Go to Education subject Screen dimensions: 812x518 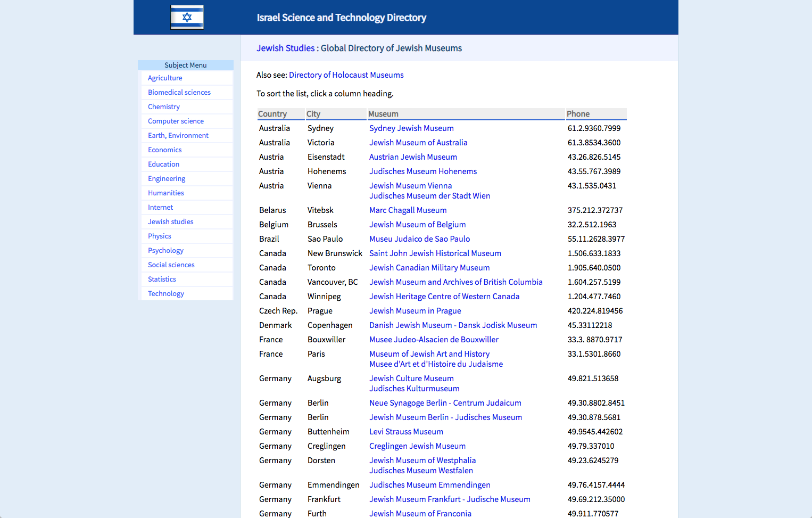[163, 164]
